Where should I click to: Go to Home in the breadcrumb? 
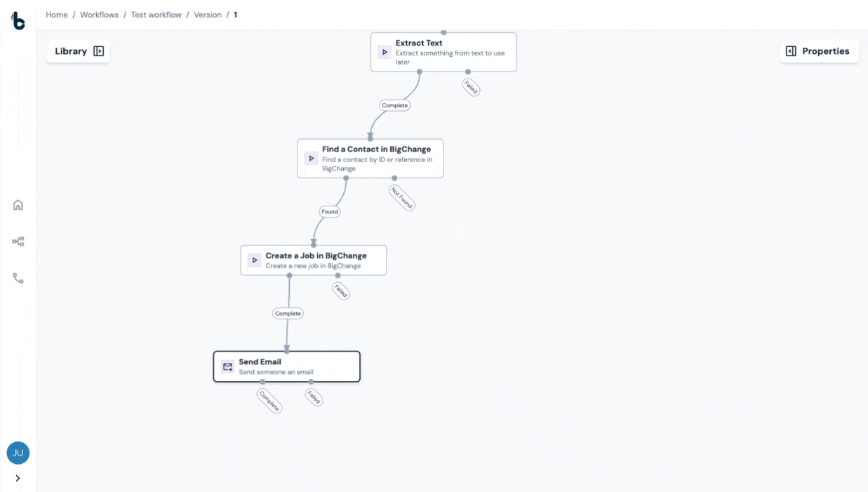[x=57, y=15]
